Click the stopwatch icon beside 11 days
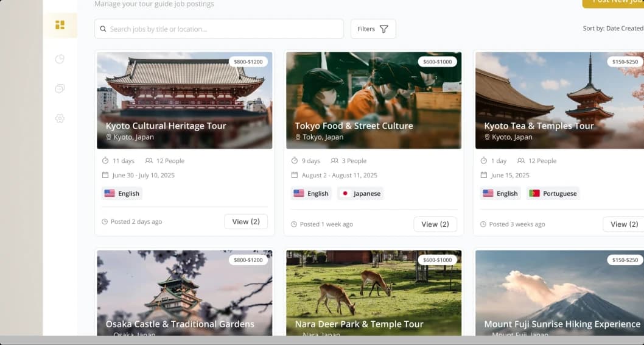 click(105, 160)
